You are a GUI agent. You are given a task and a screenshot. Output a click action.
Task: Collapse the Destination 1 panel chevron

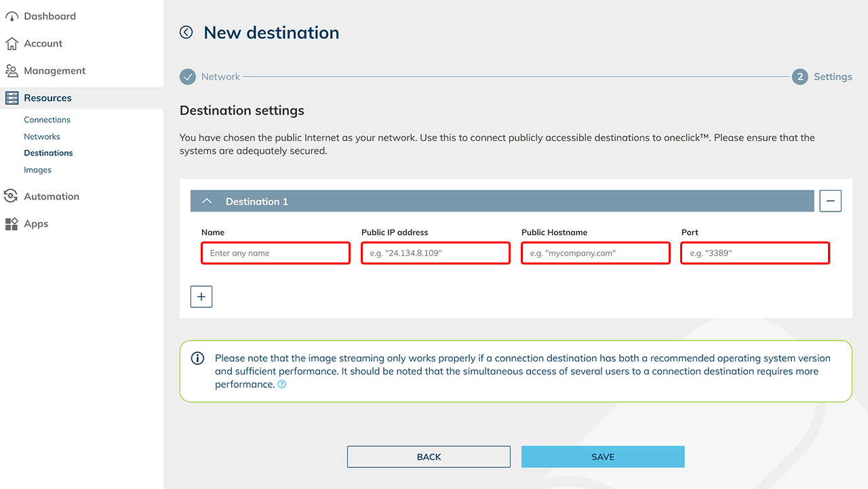point(208,201)
